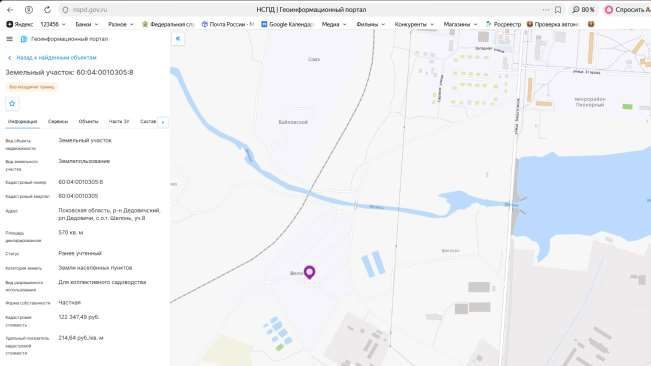Viewport: 651px width, 366px height.
Task: Expand the 123456 bookmarks folder
Action: pyautogui.click(x=53, y=24)
